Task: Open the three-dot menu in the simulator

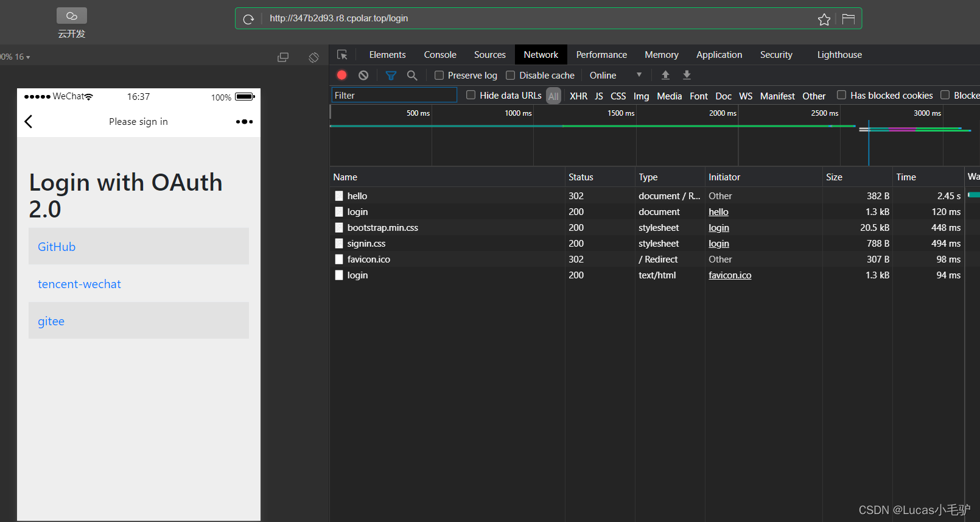Action: click(244, 122)
